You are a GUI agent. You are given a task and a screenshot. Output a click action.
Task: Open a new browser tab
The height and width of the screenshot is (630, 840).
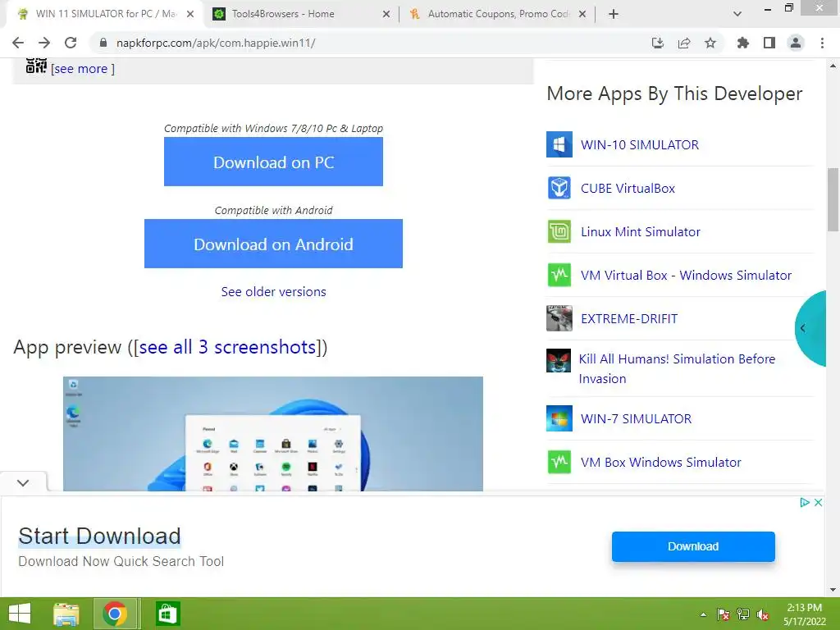pos(614,14)
